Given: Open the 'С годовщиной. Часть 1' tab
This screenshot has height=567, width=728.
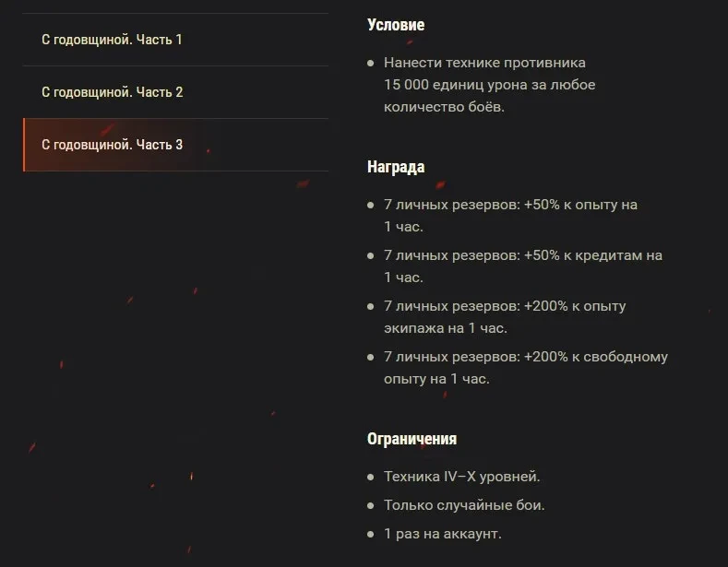Looking at the screenshot, I should click(175, 40).
